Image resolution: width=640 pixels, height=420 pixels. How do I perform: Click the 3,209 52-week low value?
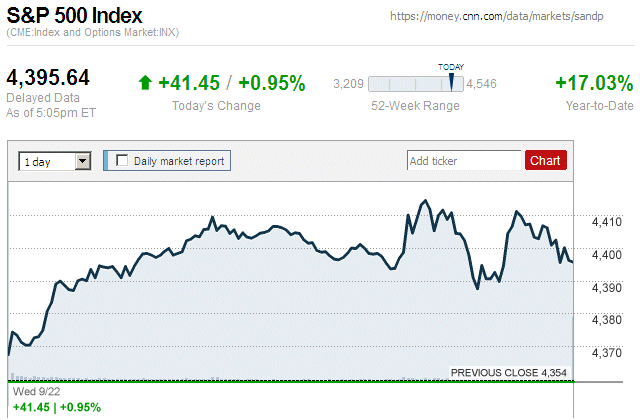tap(347, 83)
